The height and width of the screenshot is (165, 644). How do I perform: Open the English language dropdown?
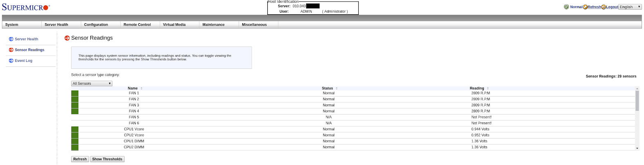tap(630, 7)
